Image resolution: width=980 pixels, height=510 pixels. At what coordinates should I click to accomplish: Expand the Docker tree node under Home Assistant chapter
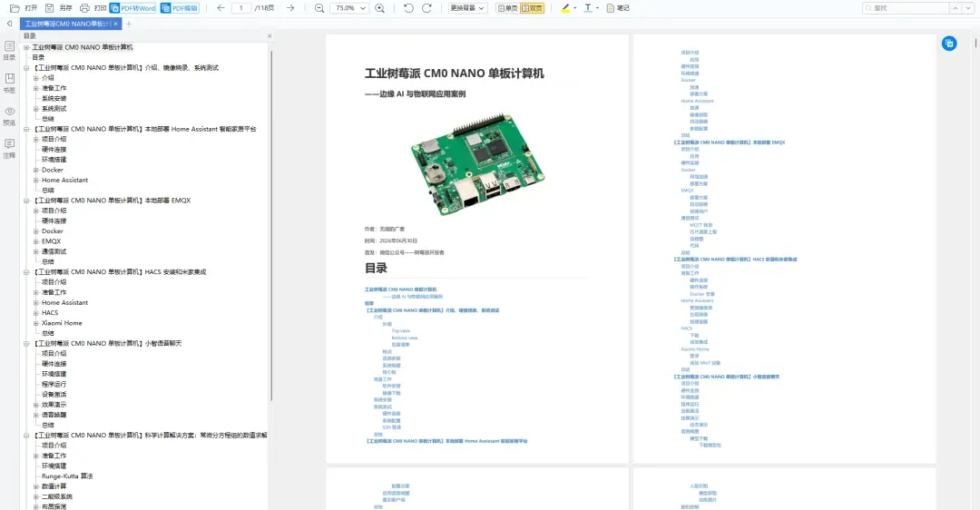pyautogui.click(x=35, y=170)
